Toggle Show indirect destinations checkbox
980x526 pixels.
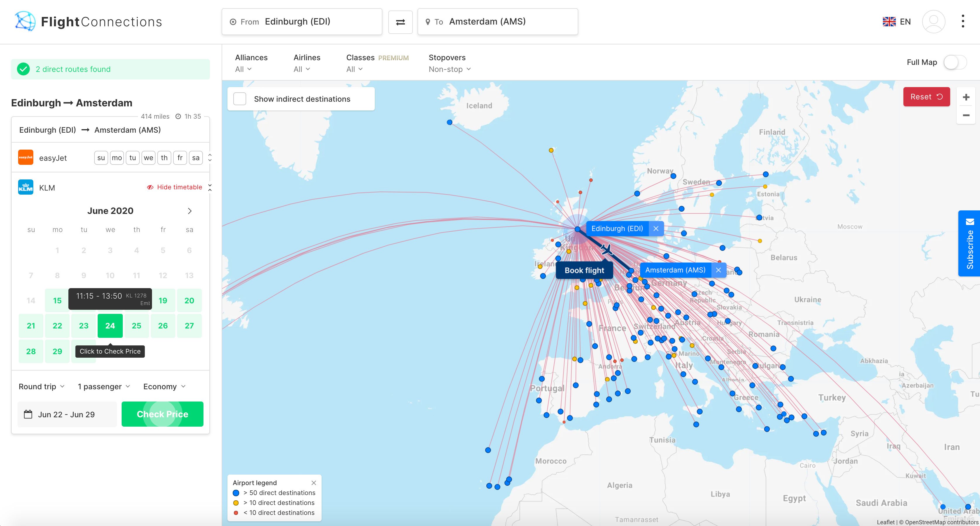click(x=240, y=98)
